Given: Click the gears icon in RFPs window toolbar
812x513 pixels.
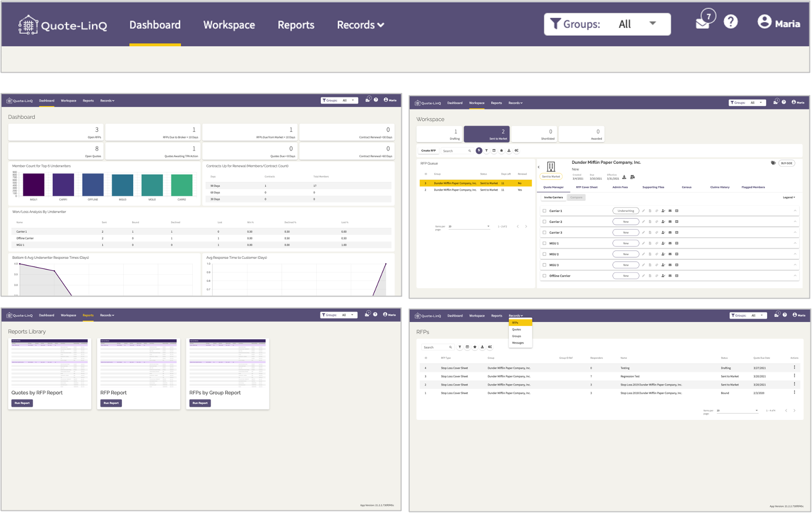Looking at the screenshot, I should coord(490,347).
